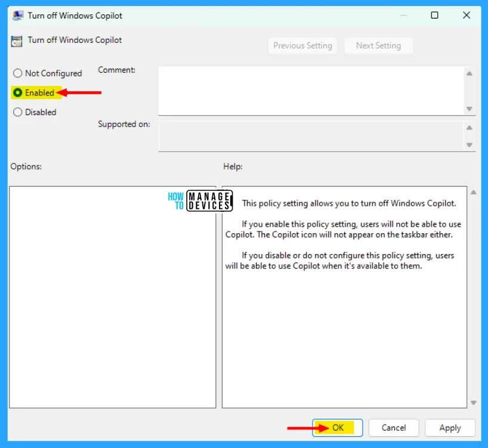Click the policy setting icon beside the heading

pyautogui.click(x=16, y=41)
